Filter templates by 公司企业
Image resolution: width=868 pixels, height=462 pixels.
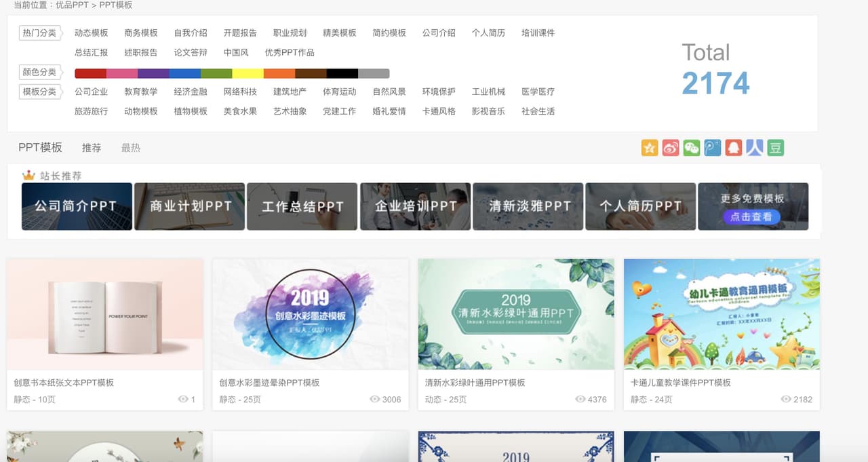coord(92,92)
